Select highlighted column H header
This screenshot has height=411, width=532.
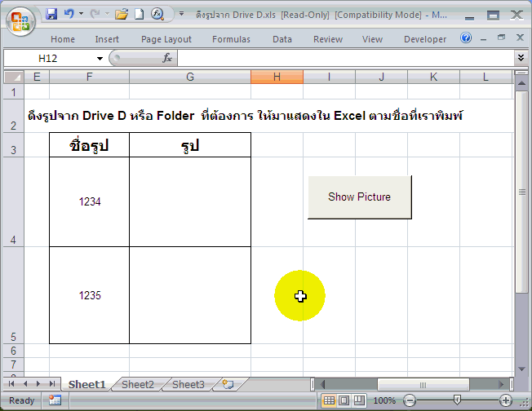pyautogui.click(x=277, y=77)
